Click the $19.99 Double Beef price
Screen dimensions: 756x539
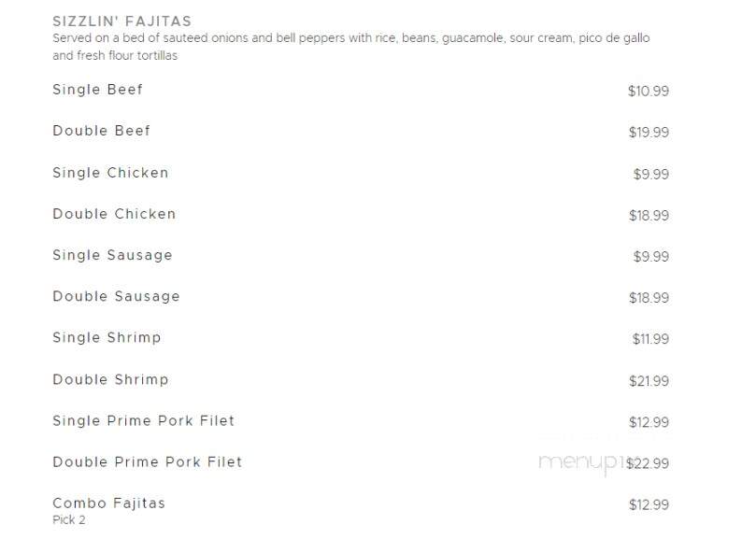tap(649, 132)
